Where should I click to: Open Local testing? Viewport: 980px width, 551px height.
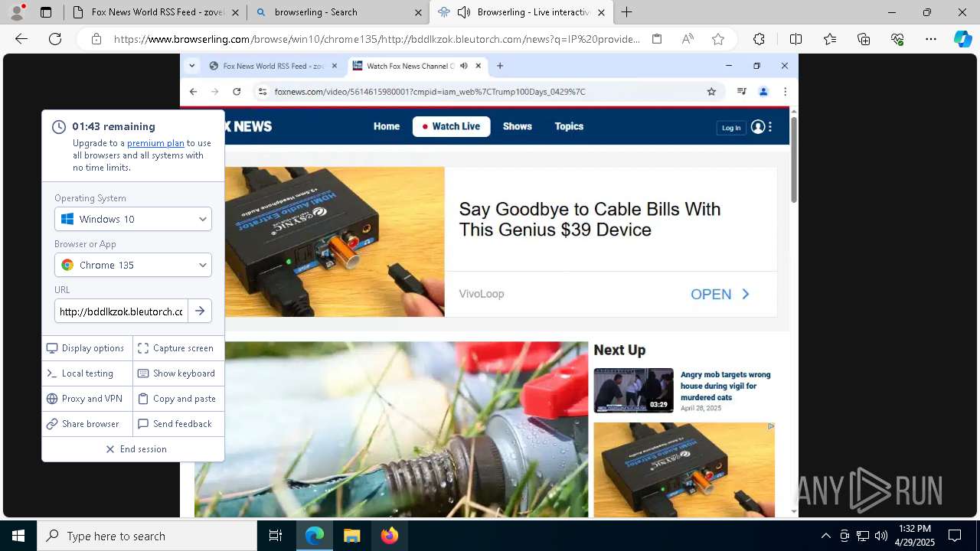[x=87, y=373]
